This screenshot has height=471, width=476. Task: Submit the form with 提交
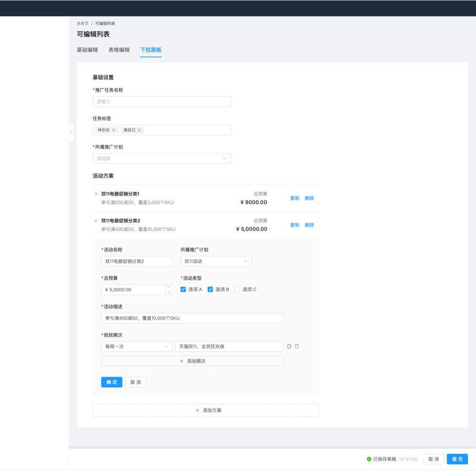(x=457, y=459)
